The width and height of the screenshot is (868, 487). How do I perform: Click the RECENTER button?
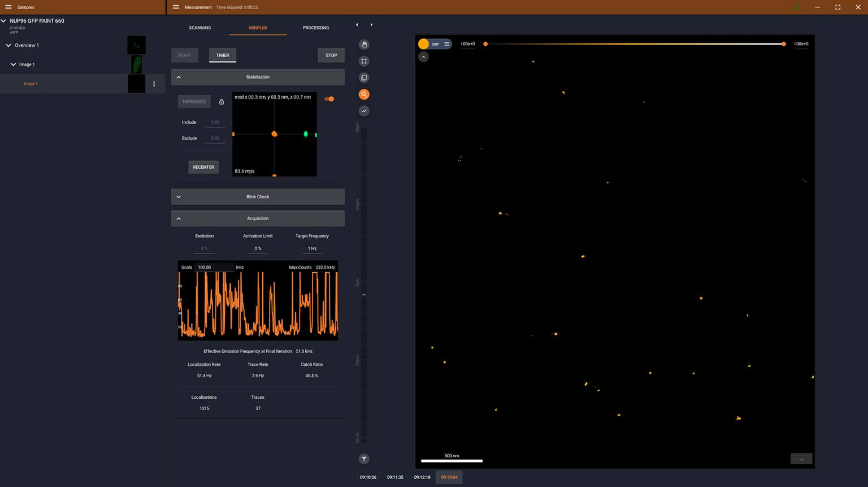tap(203, 167)
